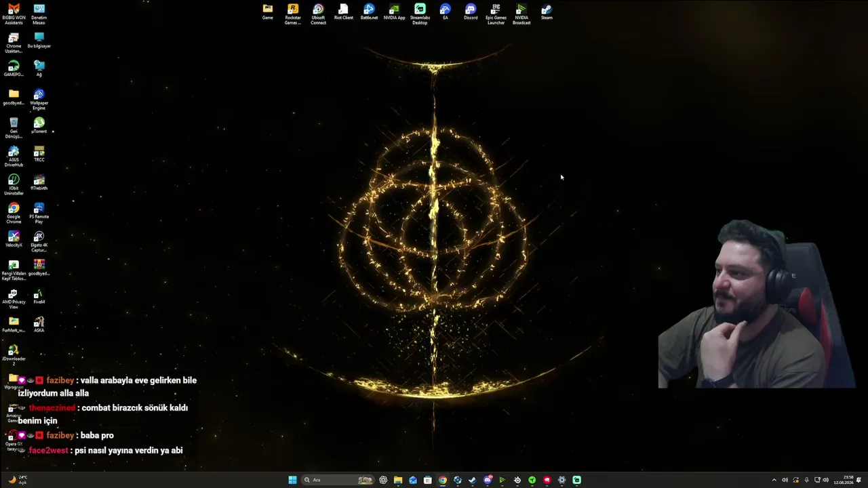Screen dimensions: 868x488
Task: Open the Rockstar Games launcher shortcut
Action: pos(293,14)
